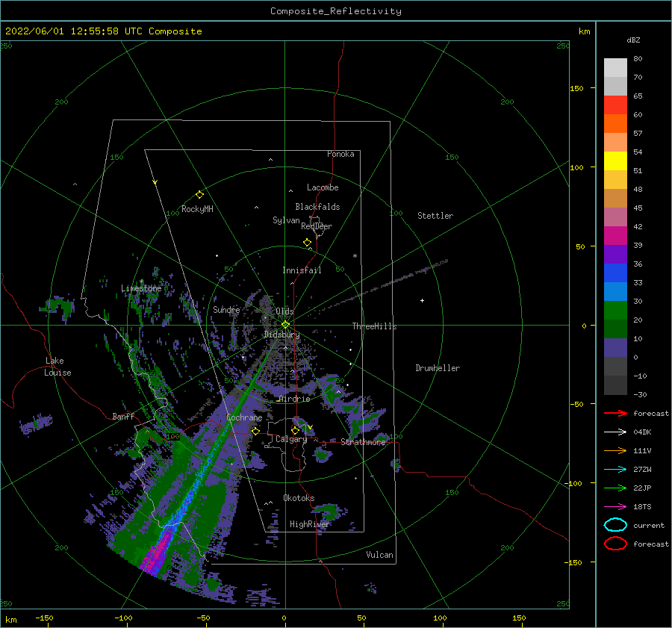Click the 18TS legend text
The height and width of the screenshot is (628, 672).
[x=642, y=507]
